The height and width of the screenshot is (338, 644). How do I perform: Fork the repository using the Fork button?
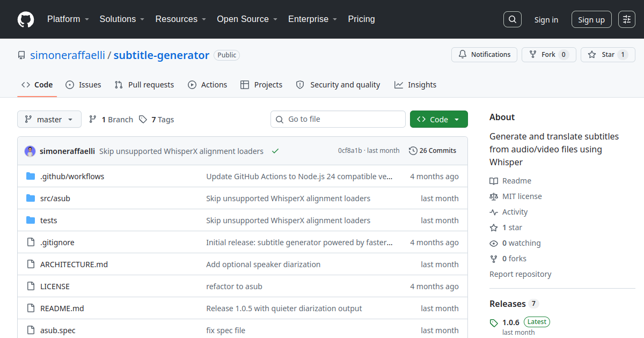[549, 55]
